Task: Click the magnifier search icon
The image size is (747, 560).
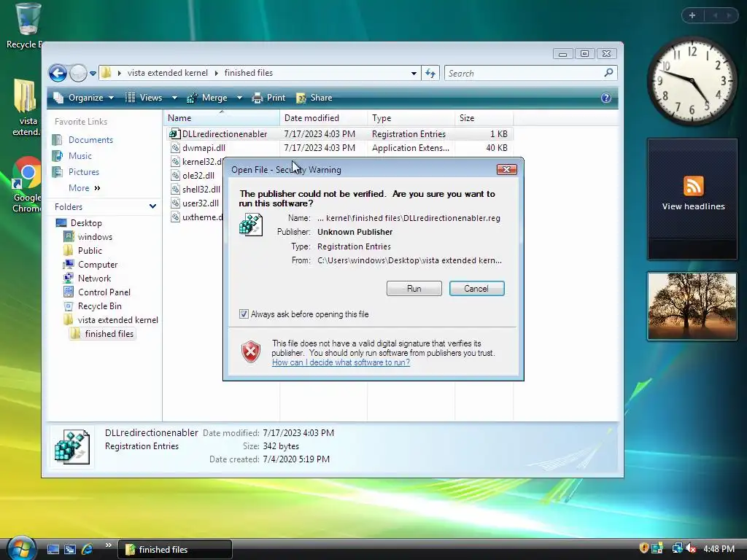Action: click(x=608, y=73)
